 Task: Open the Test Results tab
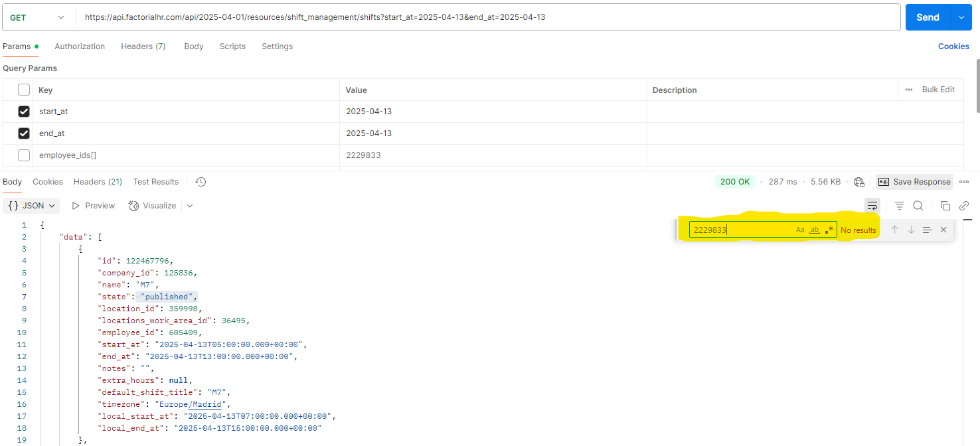(x=155, y=182)
